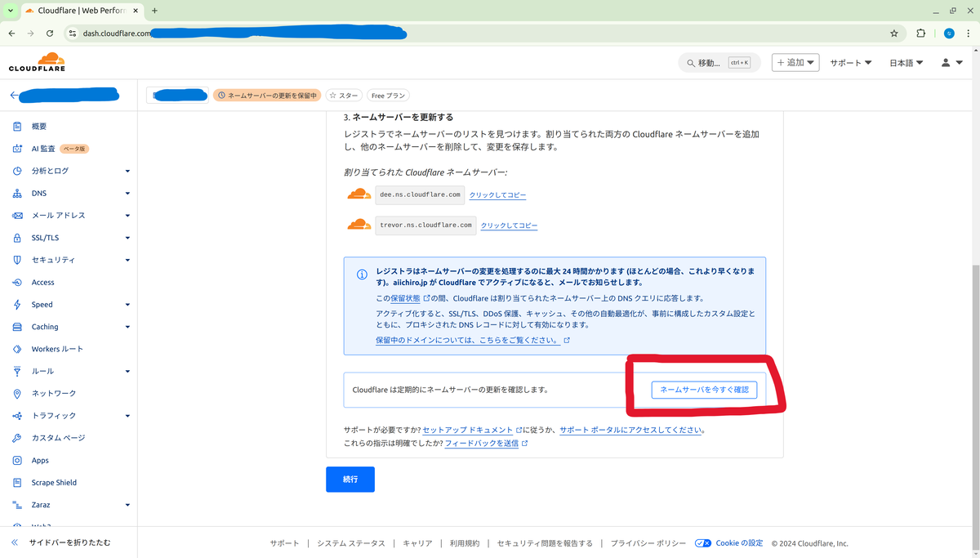Bookmark this page with star icon
The height and width of the screenshot is (558, 980).
[x=894, y=33]
